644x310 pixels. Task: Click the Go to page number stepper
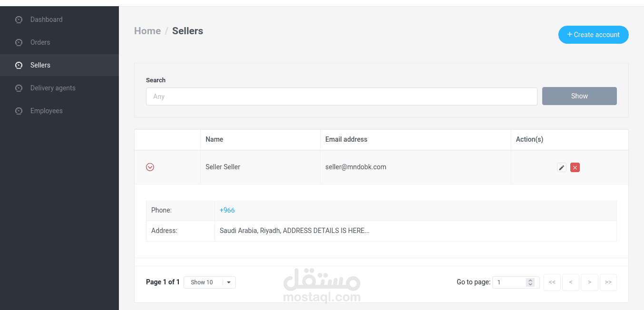click(x=530, y=282)
